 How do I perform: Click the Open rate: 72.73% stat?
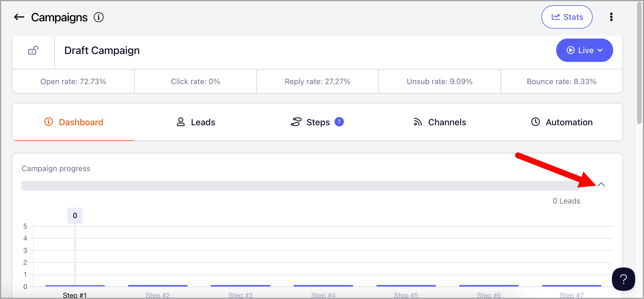(73, 81)
